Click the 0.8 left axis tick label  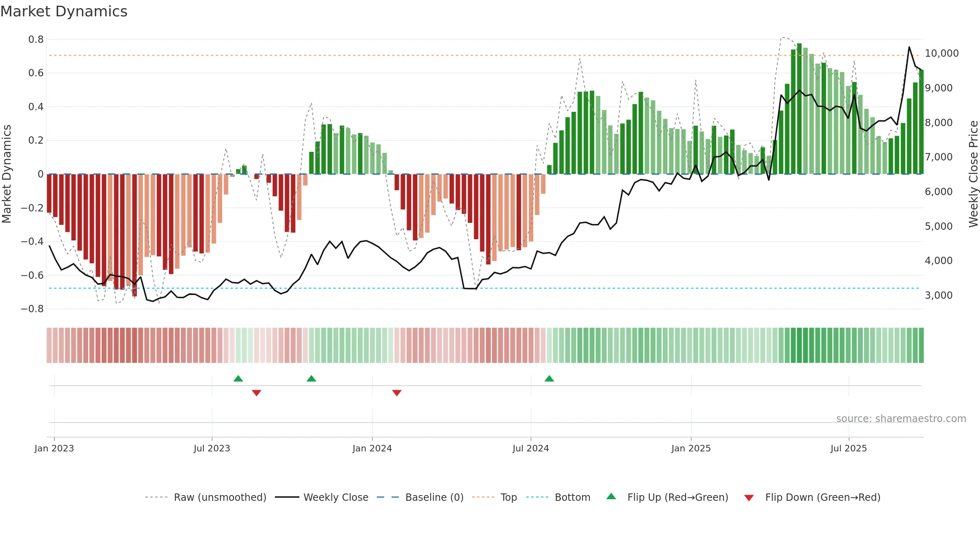(x=36, y=40)
